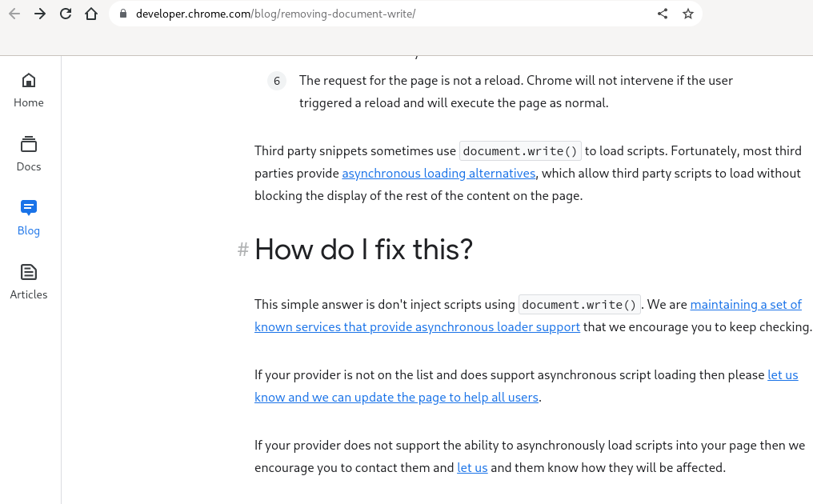Select the document.write() inline code snippet

(520, 150)
